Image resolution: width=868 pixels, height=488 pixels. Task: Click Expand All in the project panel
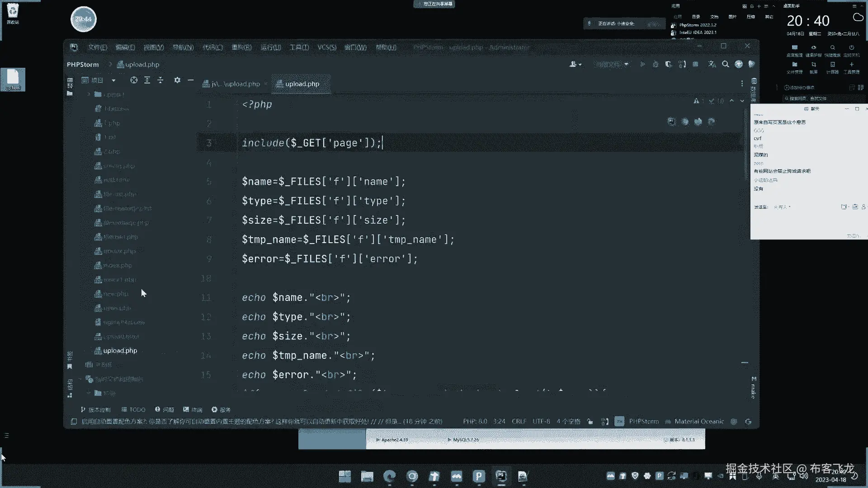tap(147, 80)
